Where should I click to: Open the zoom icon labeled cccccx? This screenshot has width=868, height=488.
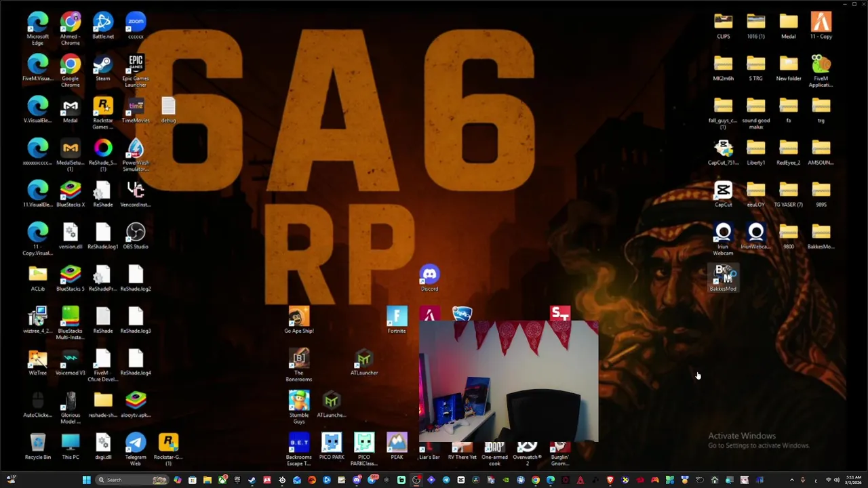point(136,26)
